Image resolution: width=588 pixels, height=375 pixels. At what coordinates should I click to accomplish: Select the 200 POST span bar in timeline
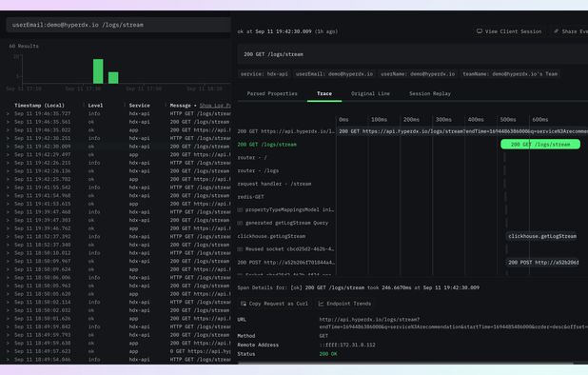543,263
